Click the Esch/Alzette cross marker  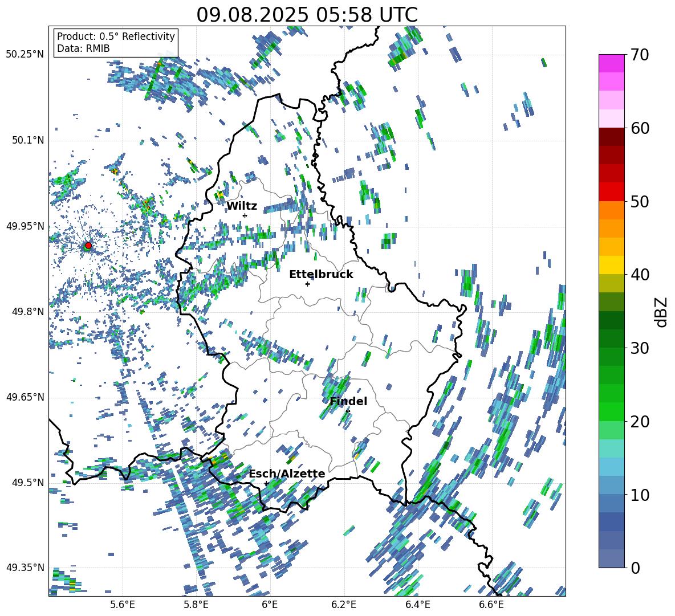tap(266, 483)
